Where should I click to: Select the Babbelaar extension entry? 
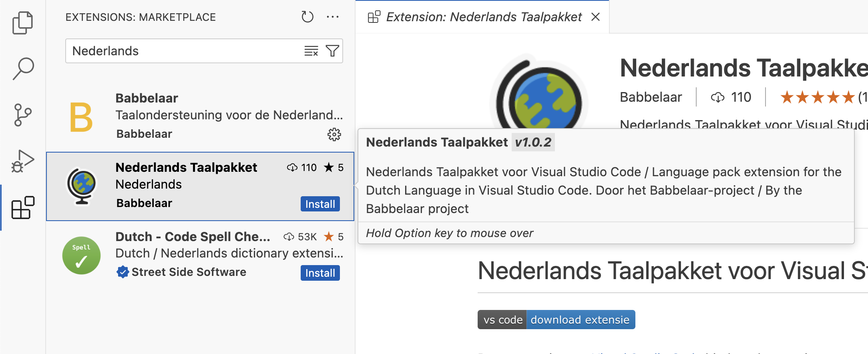(200, 117)
